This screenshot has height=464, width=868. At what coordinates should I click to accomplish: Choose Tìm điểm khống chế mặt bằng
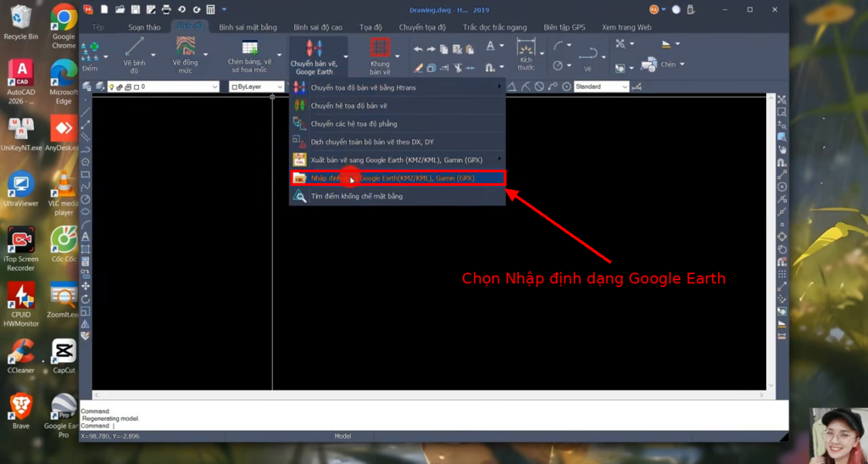[398, 196]
